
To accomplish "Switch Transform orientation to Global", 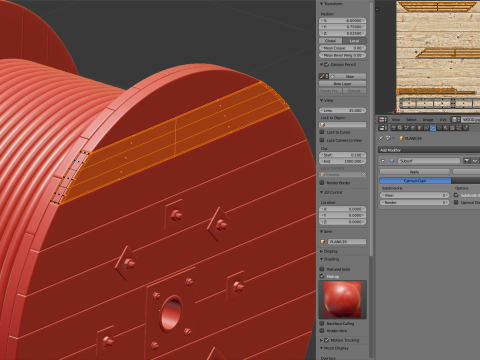I will pyautogui.click(x=330, y=41).
